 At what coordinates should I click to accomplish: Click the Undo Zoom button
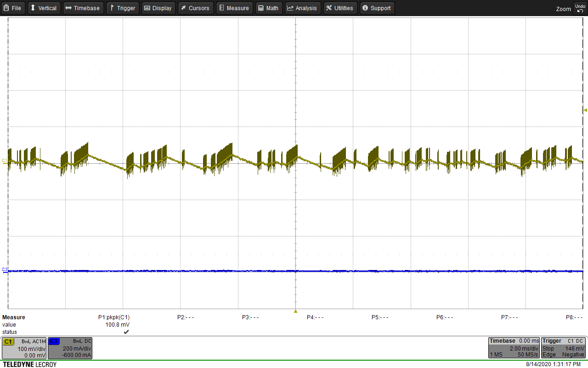click(x=580, y=8)
